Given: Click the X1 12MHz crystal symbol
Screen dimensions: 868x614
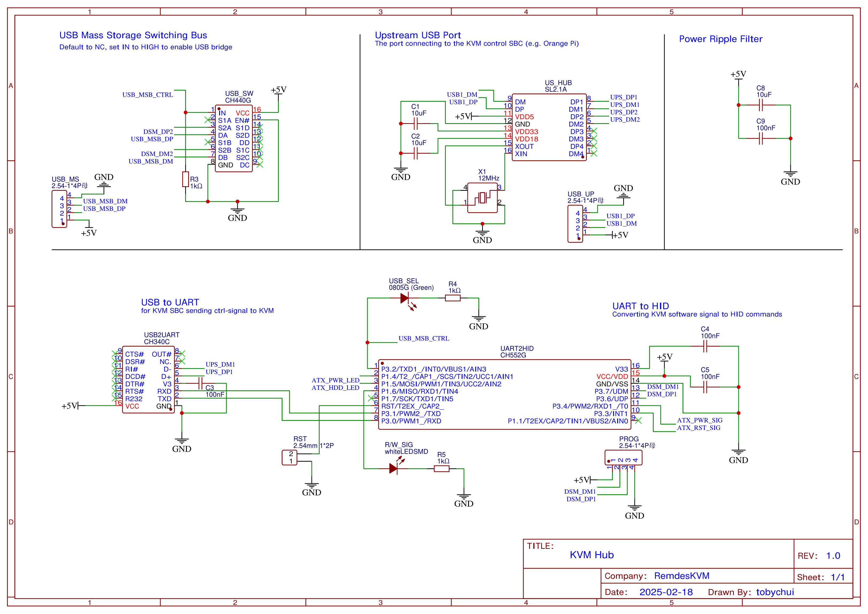Looking at the screenshot, I should pyautogui.click(x=482, y=198).
